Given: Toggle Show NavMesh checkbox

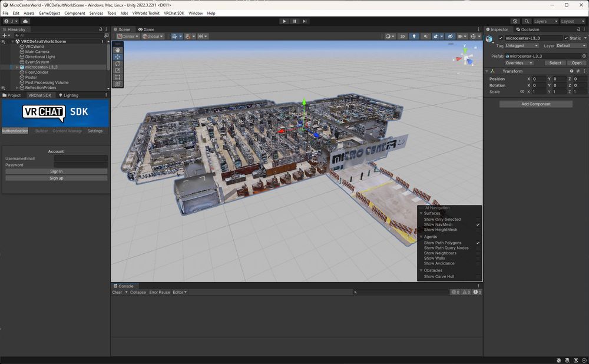Looking at the screenshot, I should [478, 224].
